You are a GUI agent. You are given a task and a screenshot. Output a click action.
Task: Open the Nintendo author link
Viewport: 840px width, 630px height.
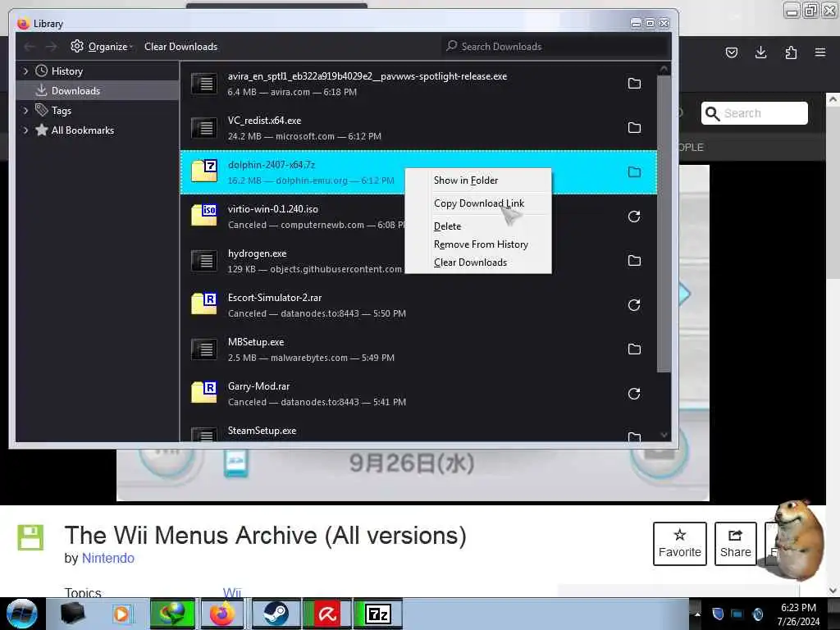(x=108, y=558)
